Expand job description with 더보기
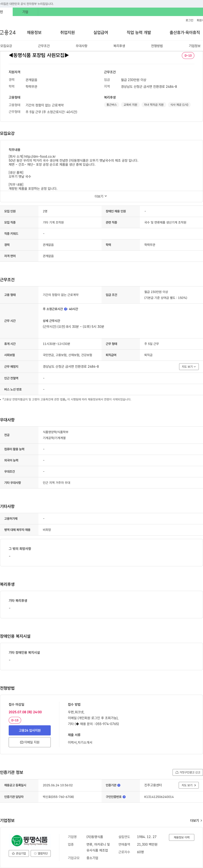203x868 pixels. pos(101,196)
